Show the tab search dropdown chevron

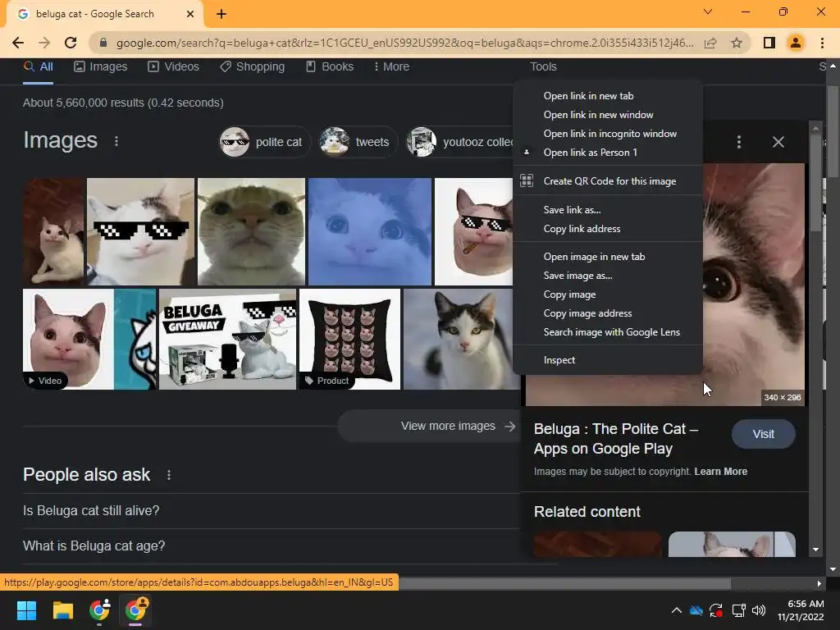coord(708,11)
